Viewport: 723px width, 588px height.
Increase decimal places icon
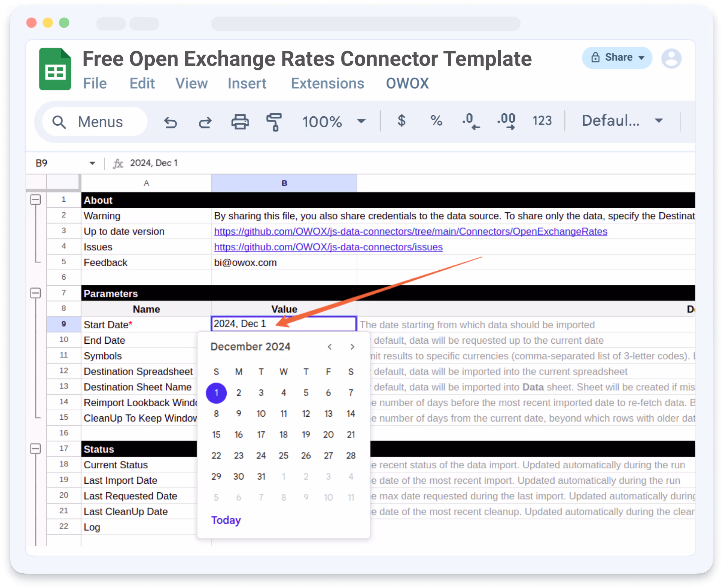(506, 121)
